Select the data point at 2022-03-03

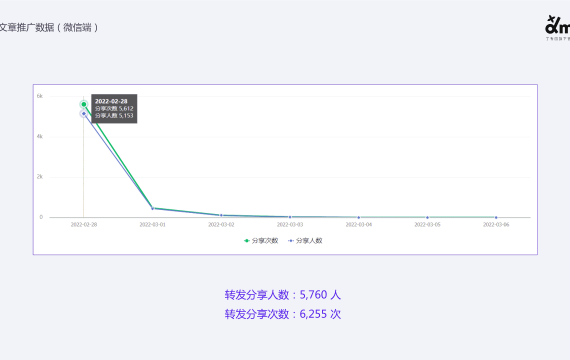tap(290, 217)
